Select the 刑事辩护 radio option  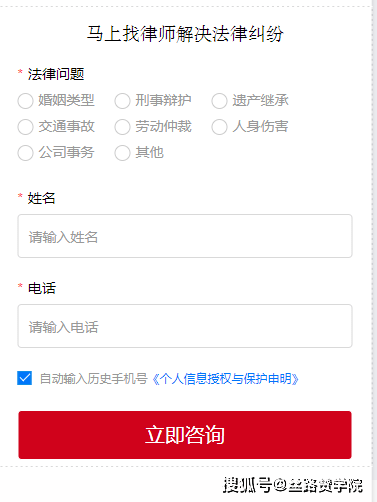[122, 101]
